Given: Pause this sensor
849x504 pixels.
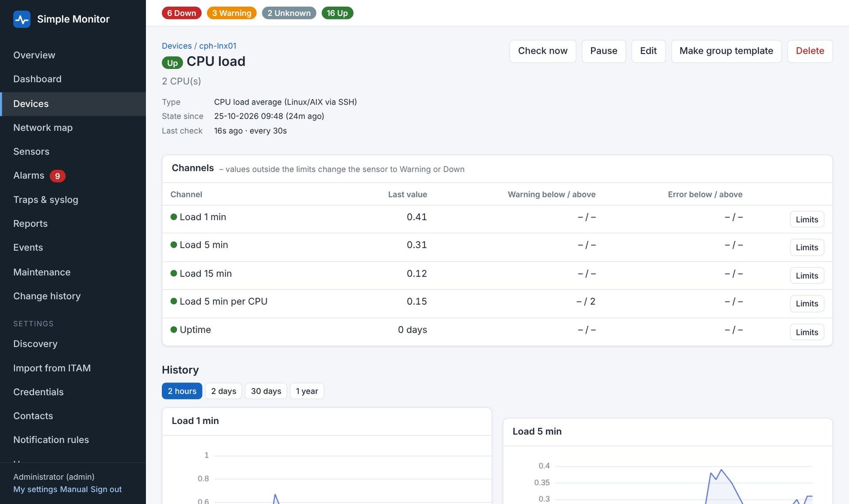Looking at the screenshot, I should click(x=604, y=51).
